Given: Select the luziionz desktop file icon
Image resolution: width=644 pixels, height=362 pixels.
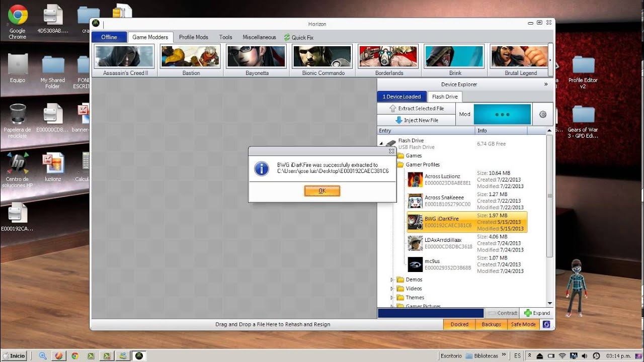Looking at the screenshot, I should (53, 166).
